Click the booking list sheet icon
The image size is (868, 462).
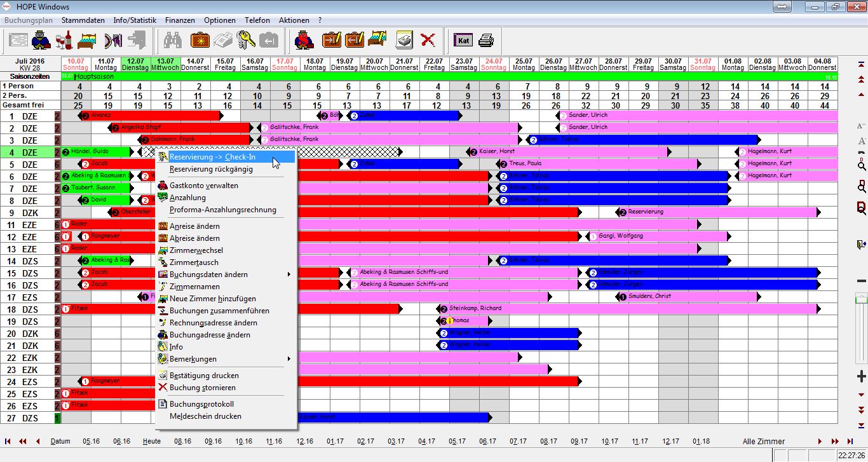19,40
